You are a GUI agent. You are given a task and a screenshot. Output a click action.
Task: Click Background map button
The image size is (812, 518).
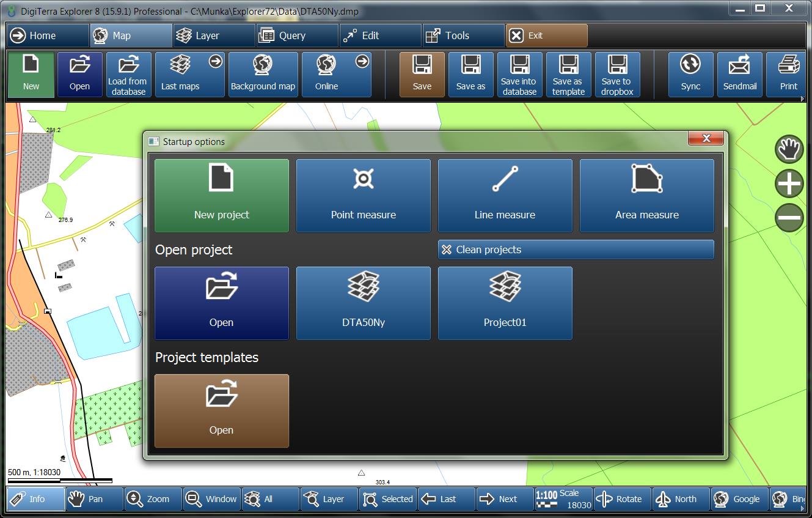pos(263,75)
